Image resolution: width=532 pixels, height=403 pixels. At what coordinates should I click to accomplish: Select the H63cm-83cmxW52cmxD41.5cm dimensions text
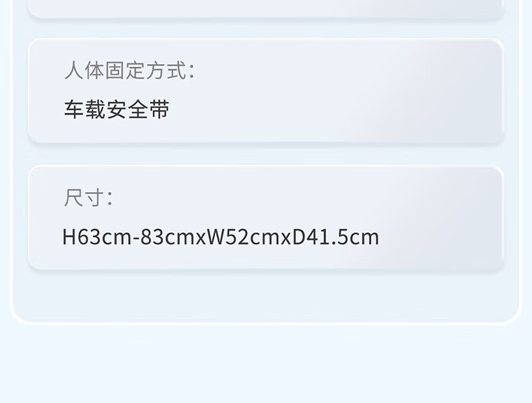pos(220,237)
